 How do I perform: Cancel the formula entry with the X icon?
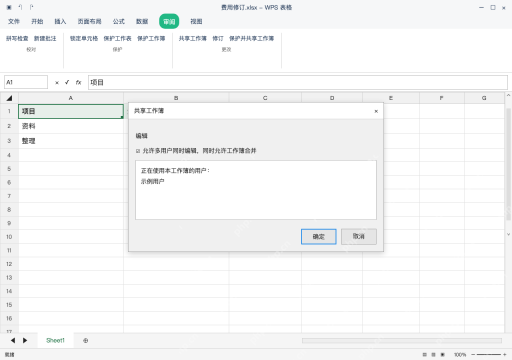pos(57,82)
